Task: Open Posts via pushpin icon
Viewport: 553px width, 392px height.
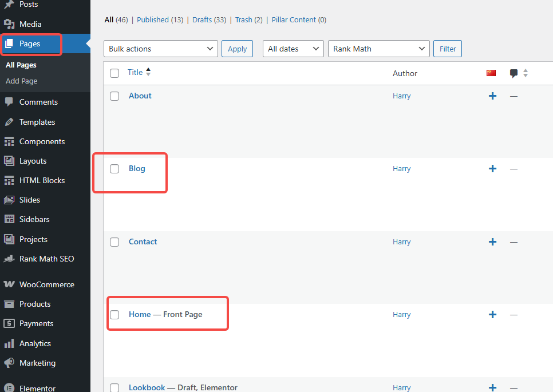Action: 9,4
